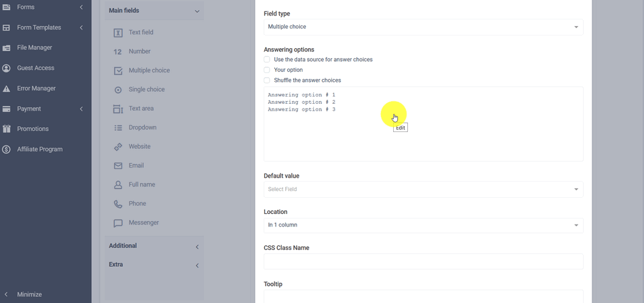This screenshot has height=303, width=644.
Task: Click the Multiple choice checkbox icon
Action: click(x=118, y=70)
